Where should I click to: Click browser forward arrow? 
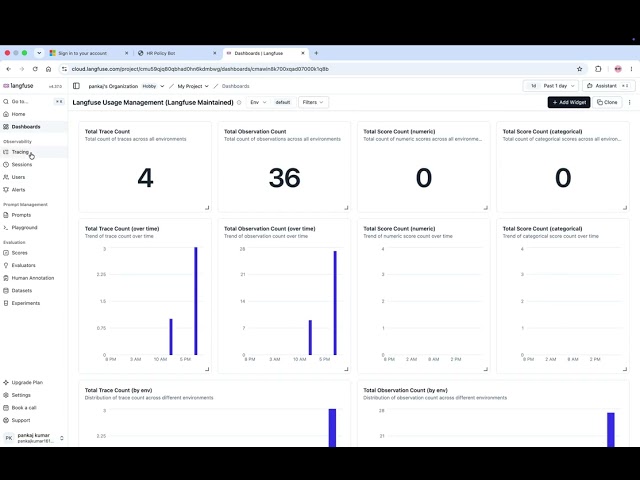coord(22,69)
